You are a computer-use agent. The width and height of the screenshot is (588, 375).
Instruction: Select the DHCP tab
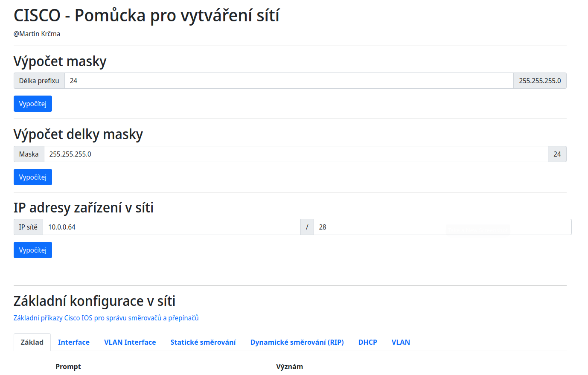[x=368, y=342]
